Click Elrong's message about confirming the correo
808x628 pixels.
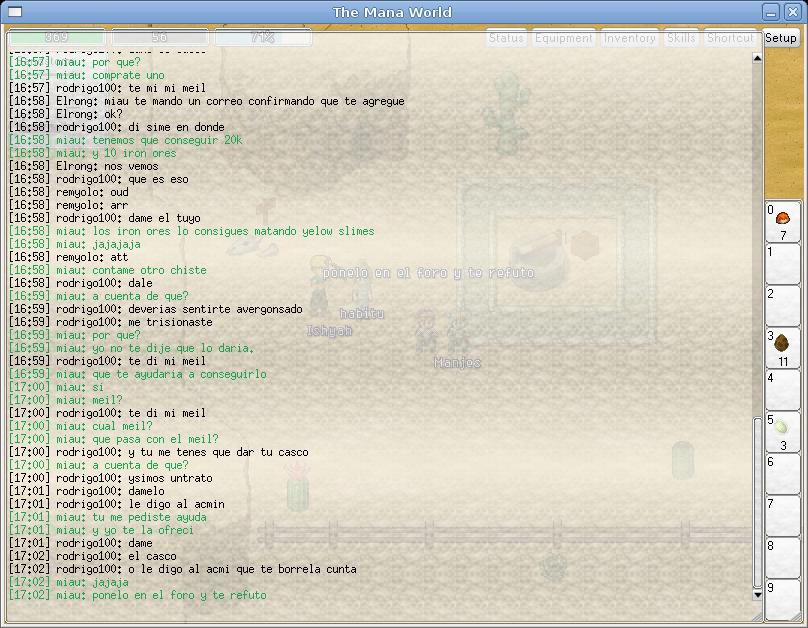206,101
